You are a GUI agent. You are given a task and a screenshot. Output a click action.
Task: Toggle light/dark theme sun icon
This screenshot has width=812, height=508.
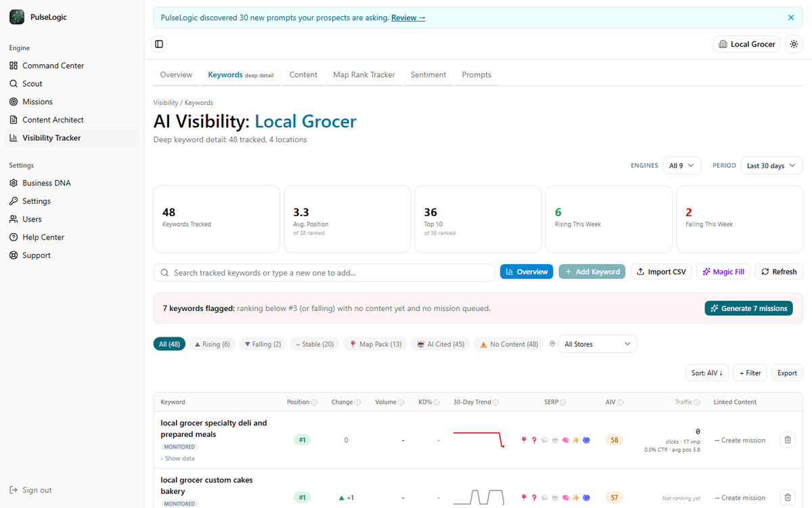tap(794, 44)
